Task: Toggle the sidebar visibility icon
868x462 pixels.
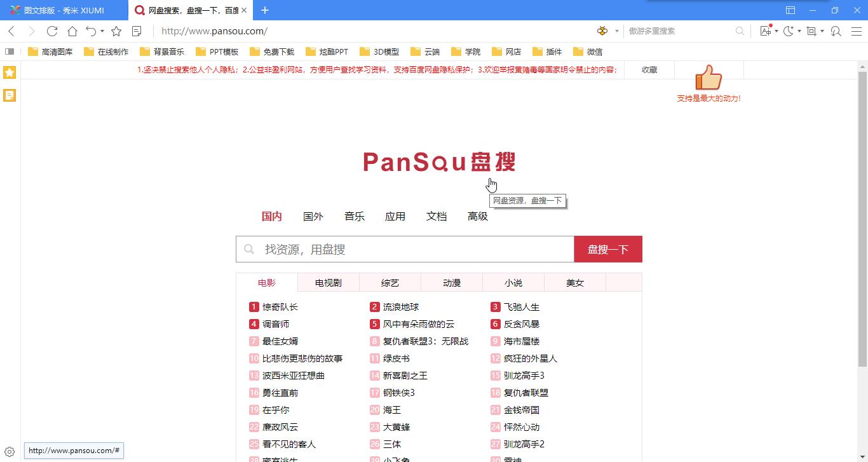Action: [9, 51]
